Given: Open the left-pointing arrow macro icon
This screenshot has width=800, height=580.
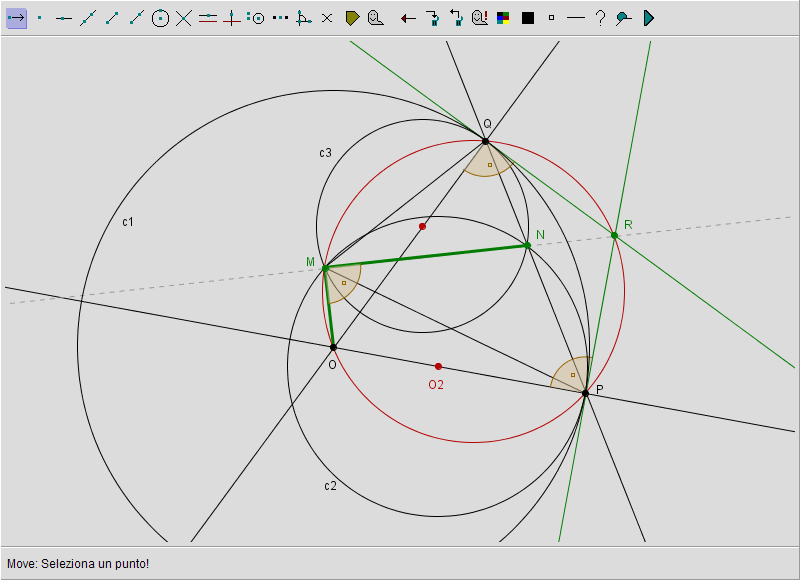Looking at the screenshot, I should pyautogui.click(x=456, y=18).
